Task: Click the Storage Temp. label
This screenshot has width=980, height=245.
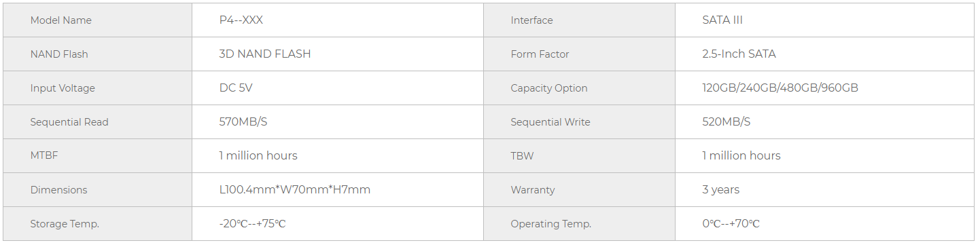Action: coord(65,224)
